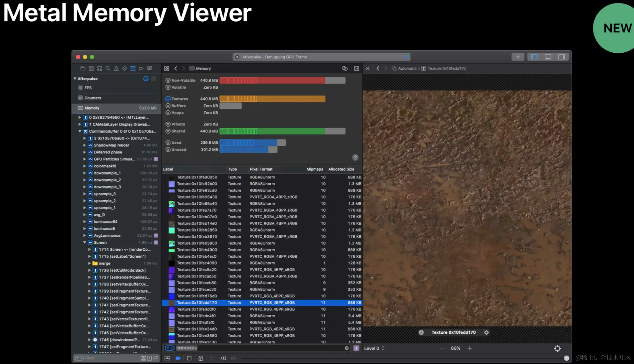The width and height of the screenshot is (634, 364).
Task: Click the add editor split icon
Action: [356, 68]
